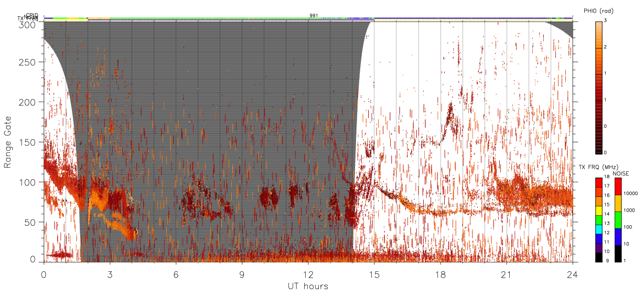Click the 'UT hours' axis label
Viewport: 644px width, 297px height.
point(308,286)
